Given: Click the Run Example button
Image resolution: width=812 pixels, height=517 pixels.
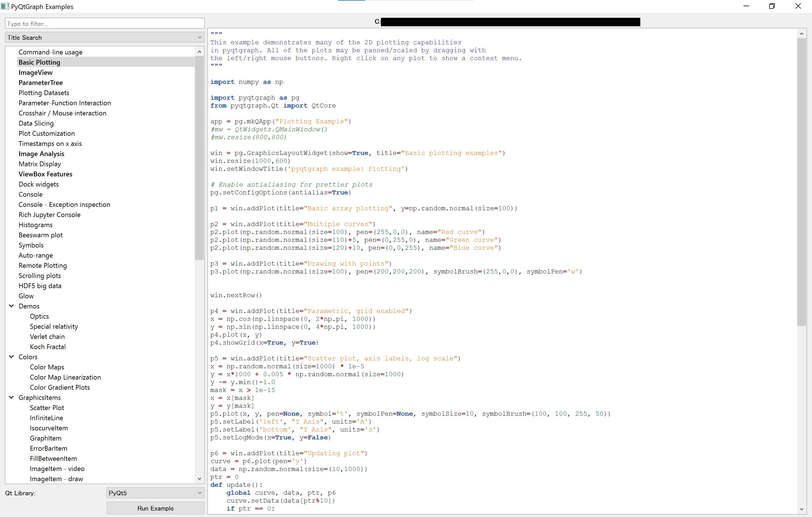Looking at the screenshot, I should click(x=155, y=508).
